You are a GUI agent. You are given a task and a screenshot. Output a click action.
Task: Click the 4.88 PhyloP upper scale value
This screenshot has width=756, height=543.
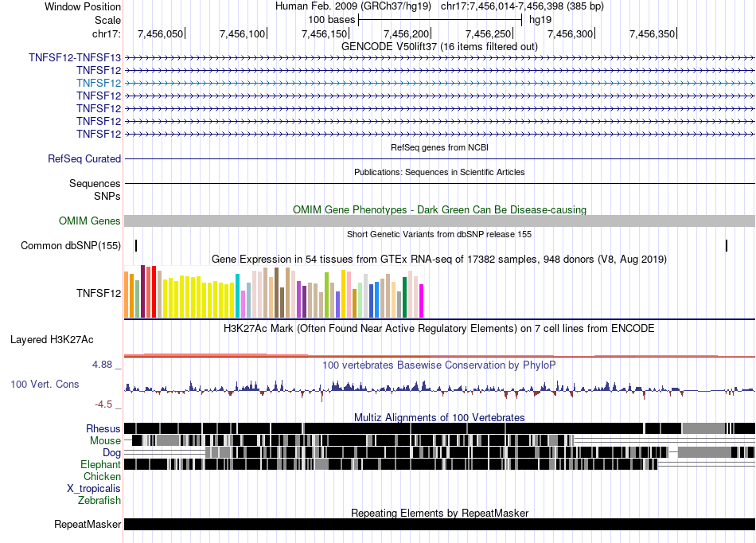102,365
